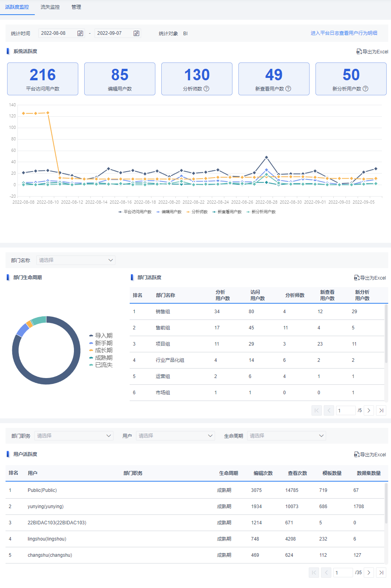Screen dimensions: 391x588
Task: Expand the 部门名称 dropdown
Action: (x=76, y=260)
